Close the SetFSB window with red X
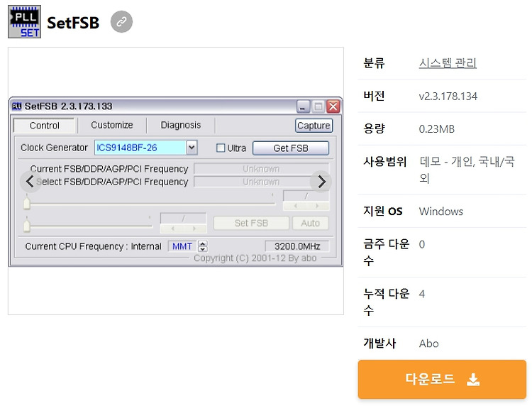532x406 pixels. coord(333,106)
